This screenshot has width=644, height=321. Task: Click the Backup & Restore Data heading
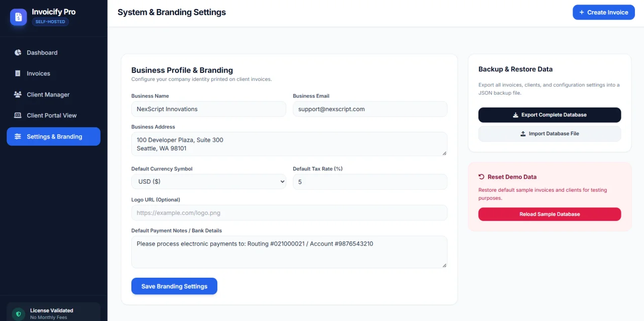[x=515, y=69]
